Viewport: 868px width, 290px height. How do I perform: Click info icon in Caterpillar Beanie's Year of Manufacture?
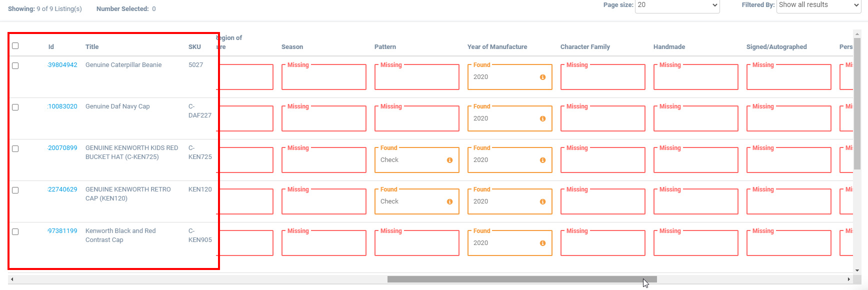(542, 77)
